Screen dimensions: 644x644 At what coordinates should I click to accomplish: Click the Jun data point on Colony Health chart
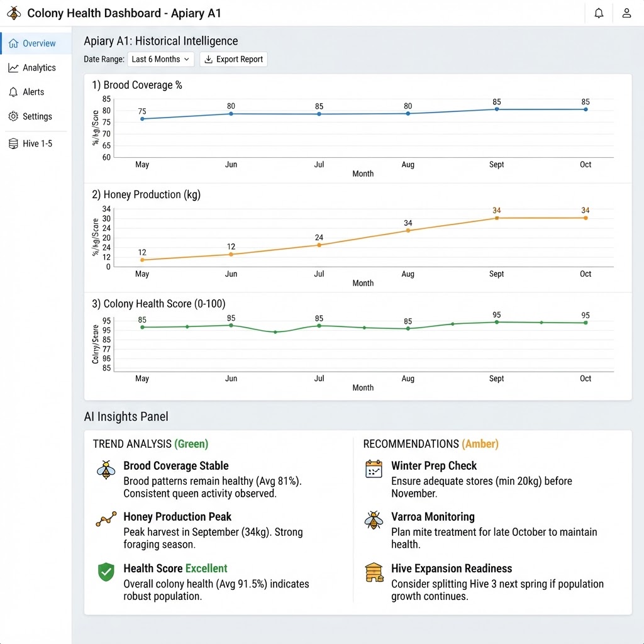tap(231, 325)
